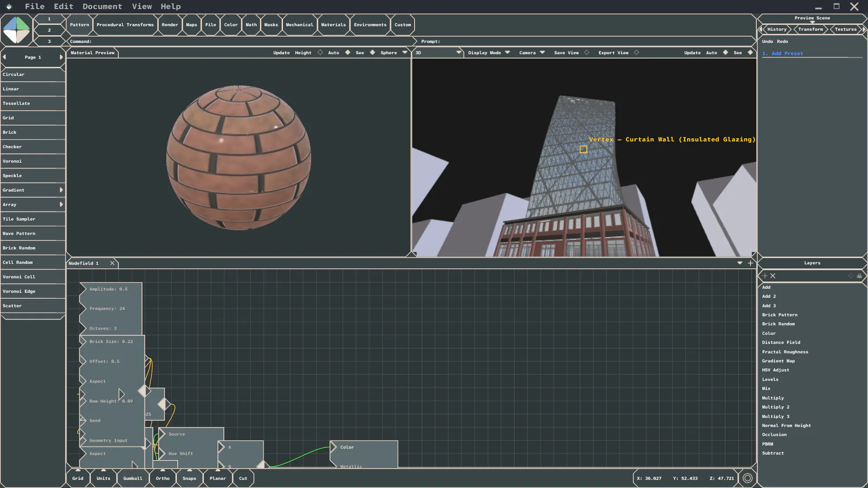868x488 pixels.
Task: Toggle the diamond in Layers toolbar
Action: tap(851, 276)
